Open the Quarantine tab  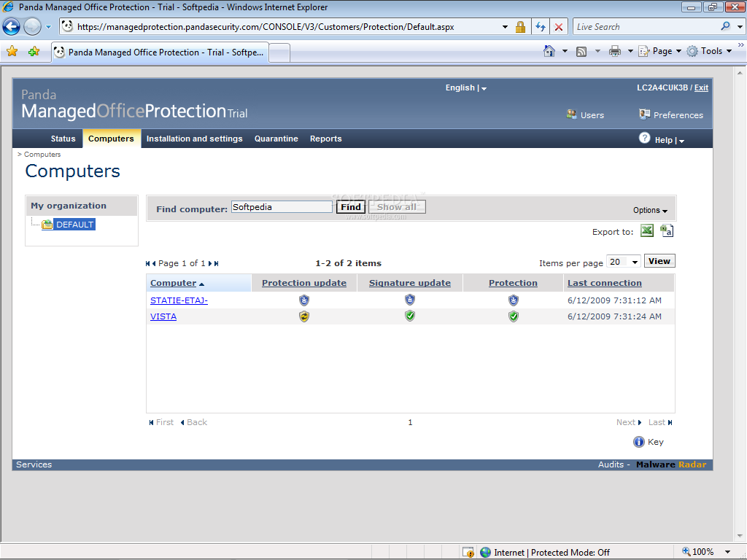276,139
